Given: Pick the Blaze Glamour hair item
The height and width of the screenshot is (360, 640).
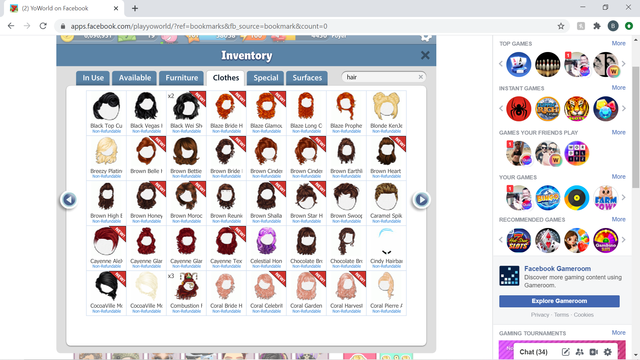Looking at the screenshot, I should pos(267,113).
